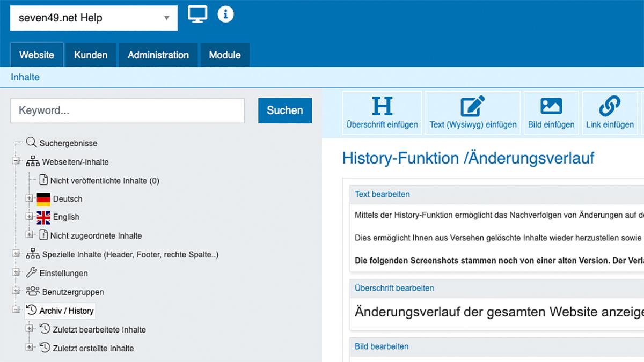Collapse the Archiv / History node
Image resolution: width=644 pixels, height=362 pixels.
pos(16,311)
